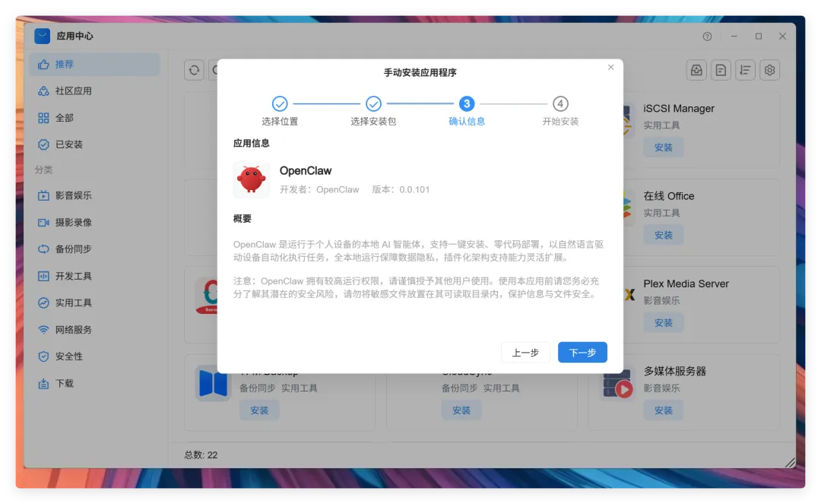Click the 影音娱乐 media icon

pos(43,195)
